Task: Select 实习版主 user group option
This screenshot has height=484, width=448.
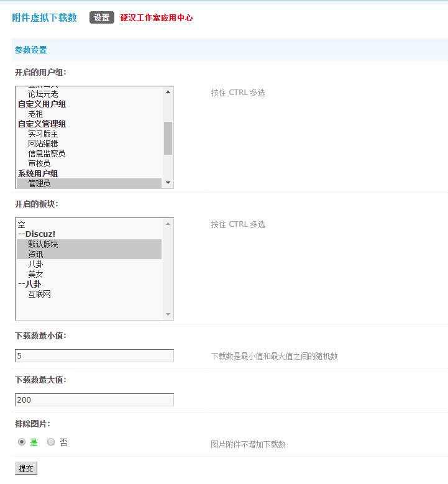Action: 43,134
